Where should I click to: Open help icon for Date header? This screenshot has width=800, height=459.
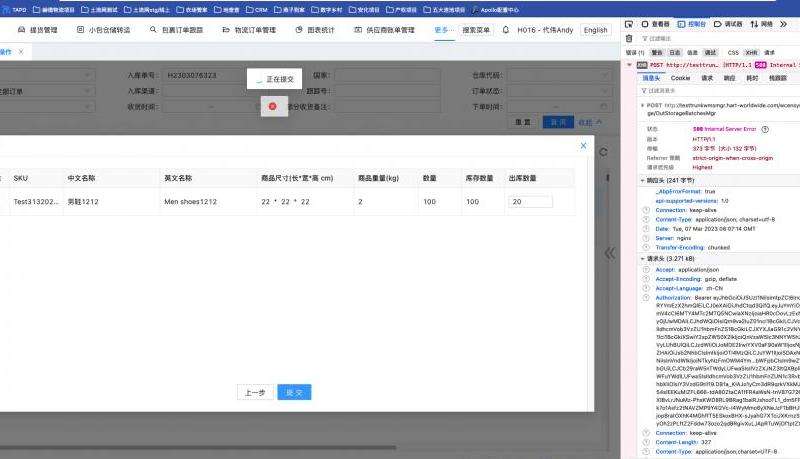pyautogui.click(x=646, y=229)
